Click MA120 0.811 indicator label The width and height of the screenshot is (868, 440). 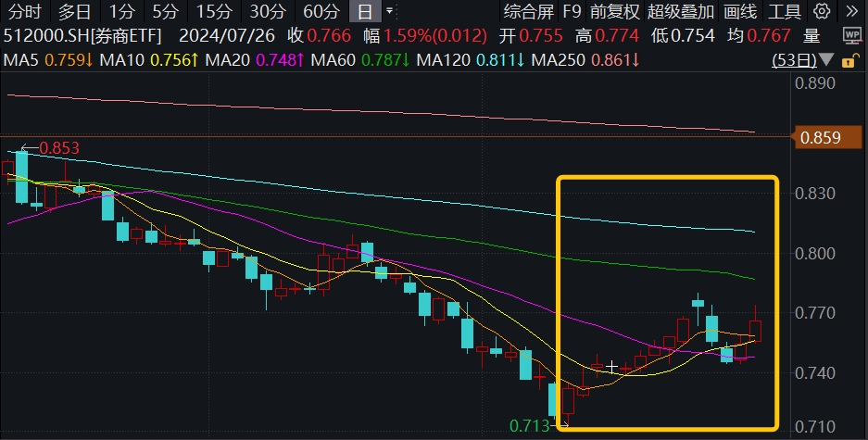click(471, 60)
